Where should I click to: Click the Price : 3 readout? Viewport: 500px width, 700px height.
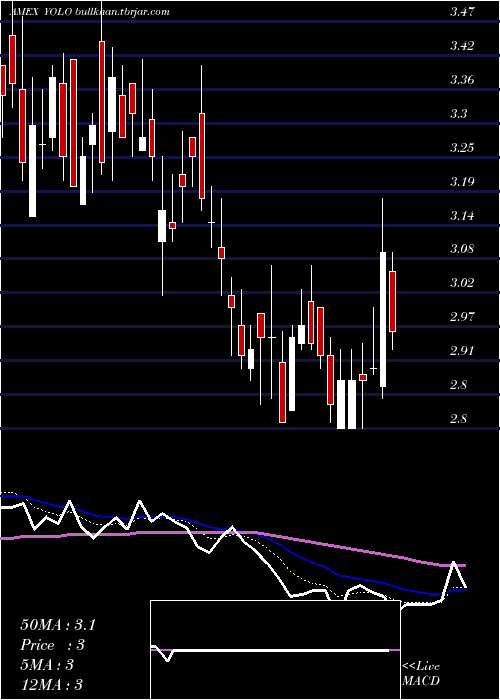(53, 645)
